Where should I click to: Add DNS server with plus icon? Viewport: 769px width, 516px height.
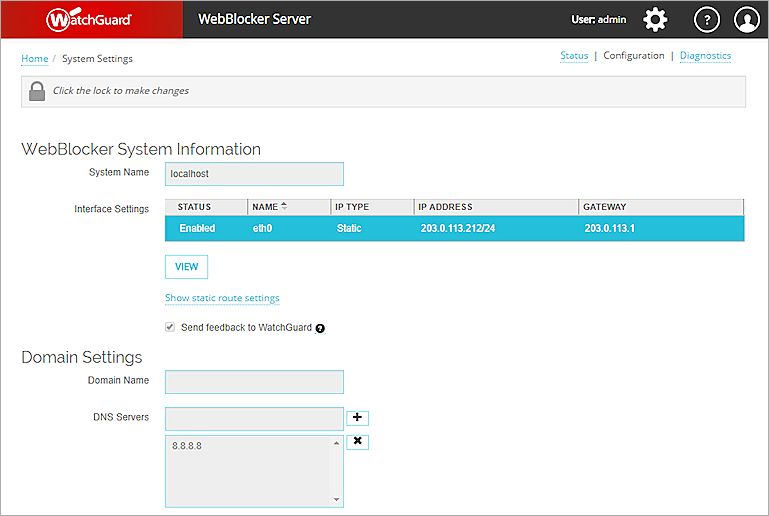(x=357, y=417)
